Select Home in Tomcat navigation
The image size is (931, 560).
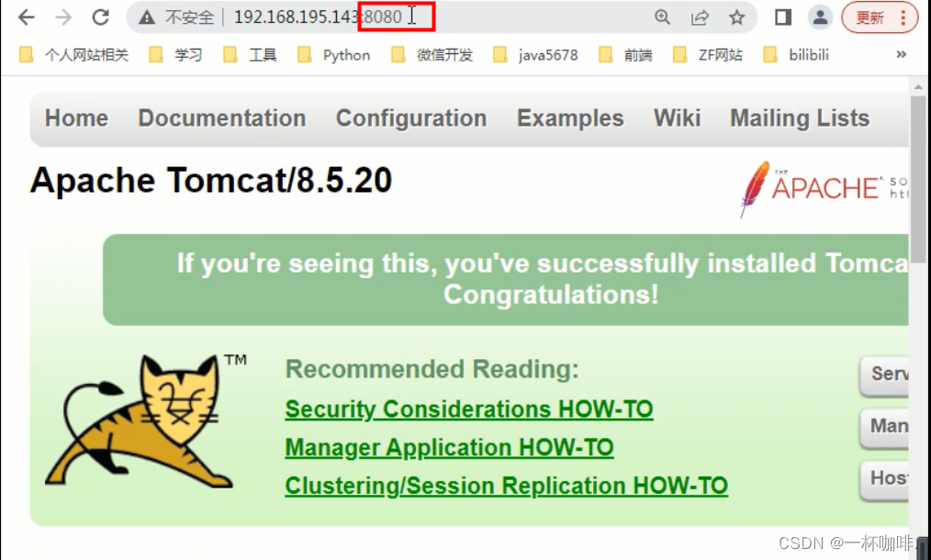click(76, 118)
